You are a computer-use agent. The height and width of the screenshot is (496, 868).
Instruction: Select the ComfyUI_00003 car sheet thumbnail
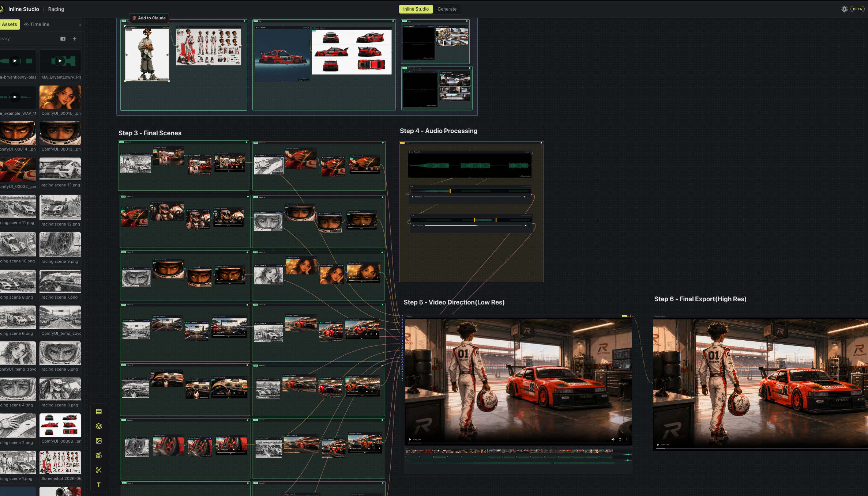pos(60,425)
